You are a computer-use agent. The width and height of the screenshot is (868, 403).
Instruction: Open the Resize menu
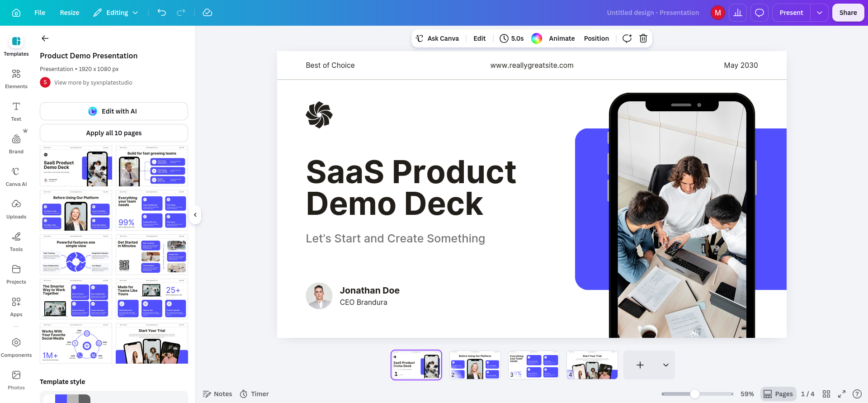tap(70, 13)
